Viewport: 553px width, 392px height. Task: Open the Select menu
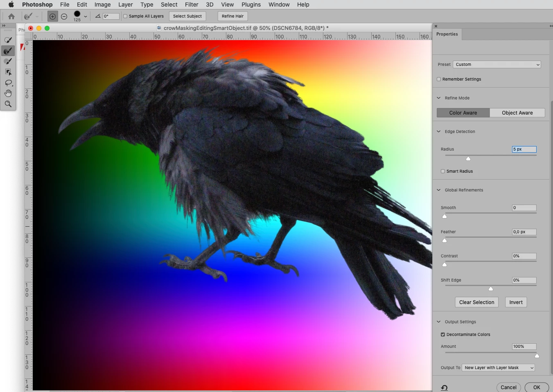tap(169, 5)
